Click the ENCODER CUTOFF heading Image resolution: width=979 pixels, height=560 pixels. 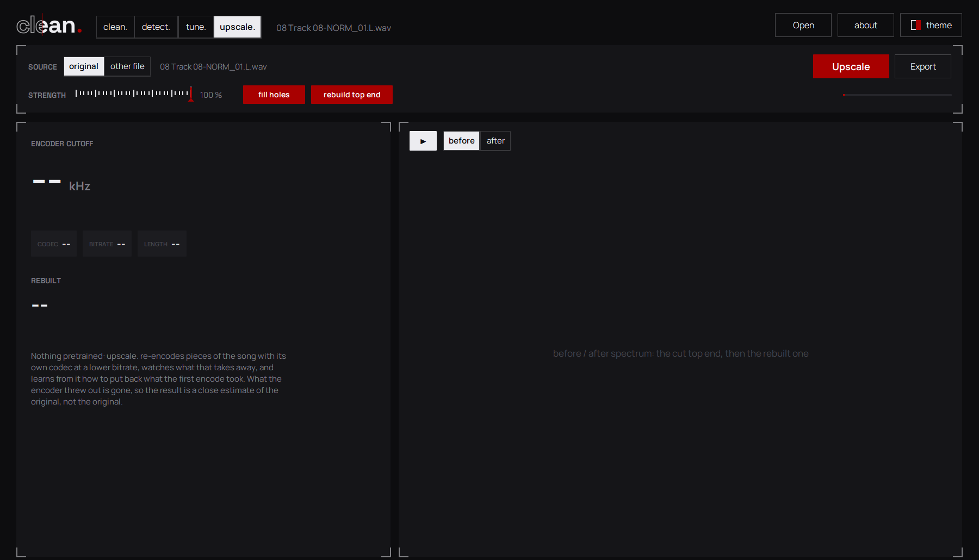point(62,144)
